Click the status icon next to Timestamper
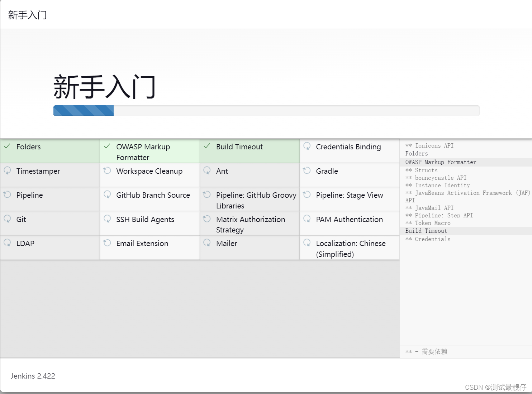Screen dimensions: 532x394 (7, 170)
